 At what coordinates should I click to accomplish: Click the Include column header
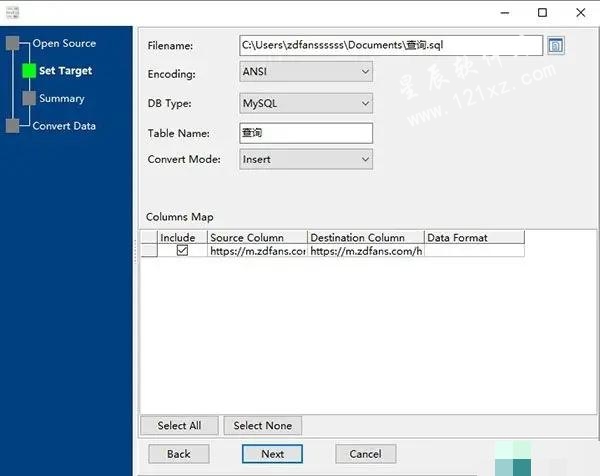click(x=182, y=238)
